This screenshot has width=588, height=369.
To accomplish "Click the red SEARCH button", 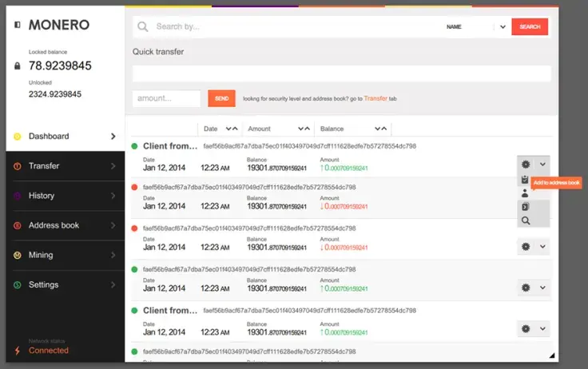I will [530, 26].
